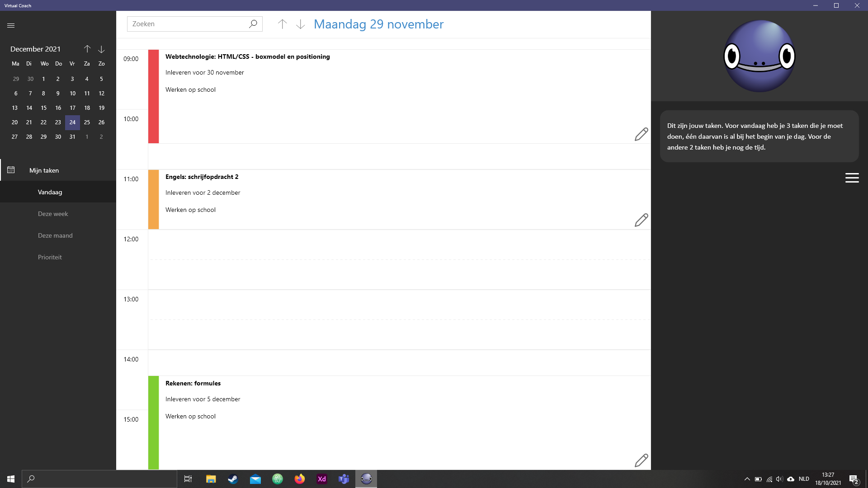
Task: Open the taskbar clock showing 13:27
Action: (x=828, y=479)
